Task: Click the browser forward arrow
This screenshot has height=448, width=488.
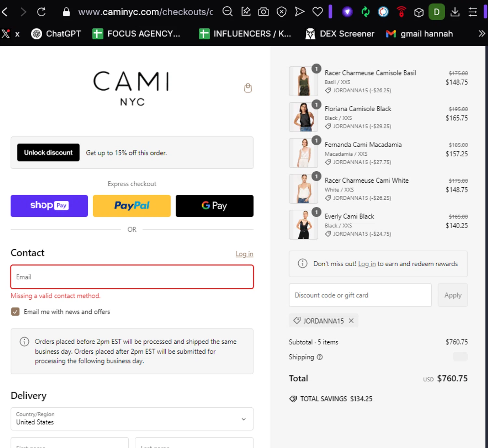Action: (23, 12)
